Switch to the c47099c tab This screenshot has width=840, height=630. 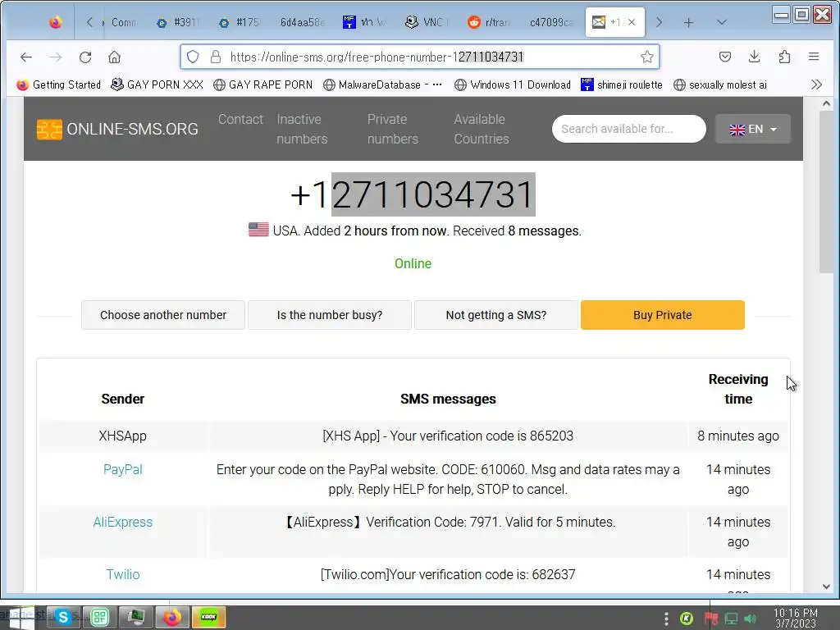tap(551, 22)
